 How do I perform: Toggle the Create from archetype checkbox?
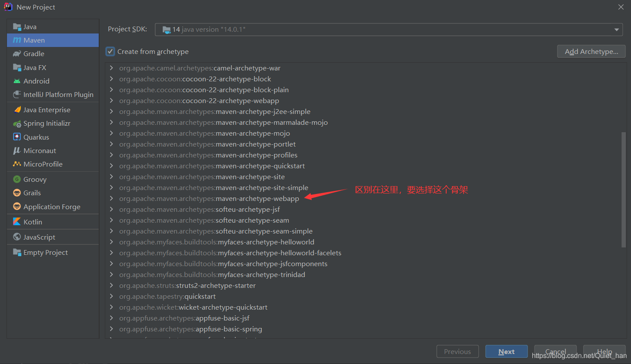(110, 51)
